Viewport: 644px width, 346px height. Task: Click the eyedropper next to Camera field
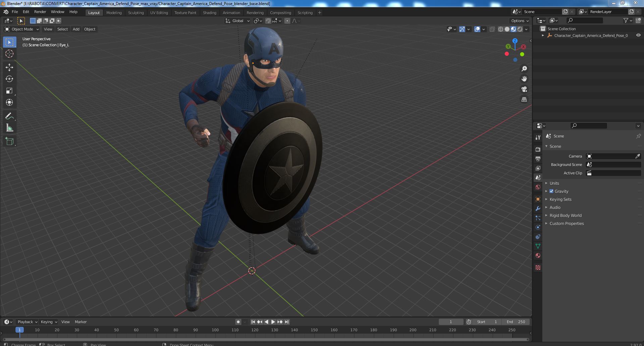coord(637,156)
